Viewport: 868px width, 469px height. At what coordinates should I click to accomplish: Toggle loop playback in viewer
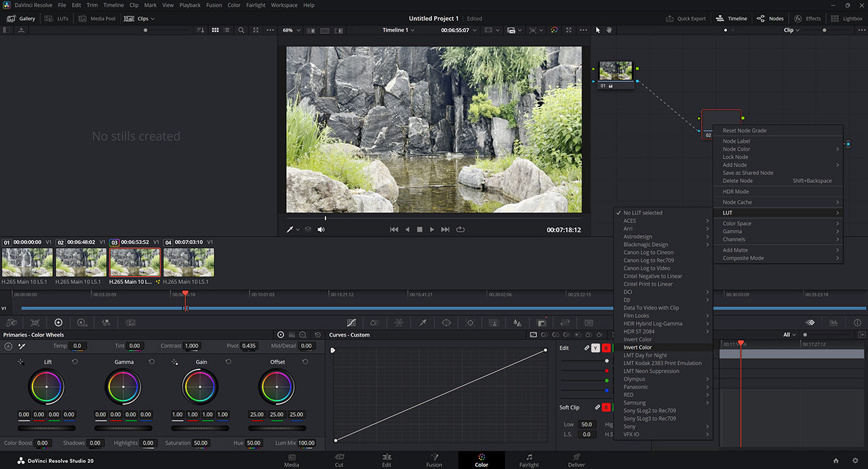tap(460, 229)
